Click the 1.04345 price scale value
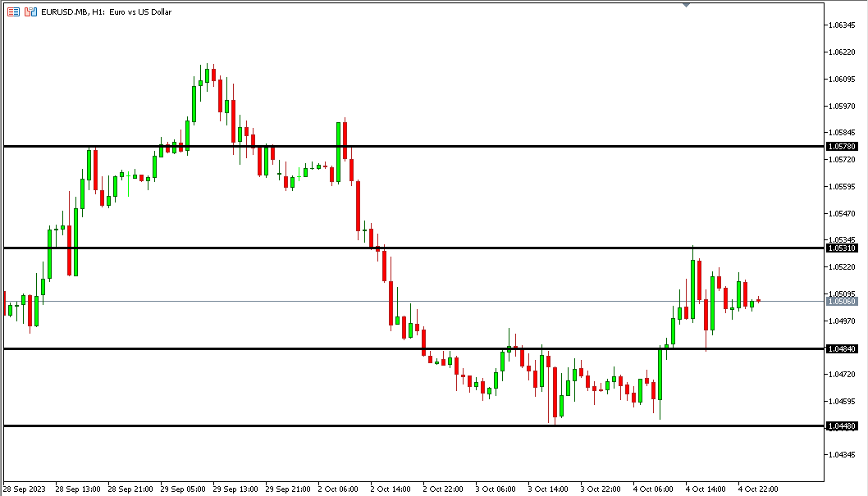The height and width of the screenshot is (496, 868). click(x=842, y=454)
